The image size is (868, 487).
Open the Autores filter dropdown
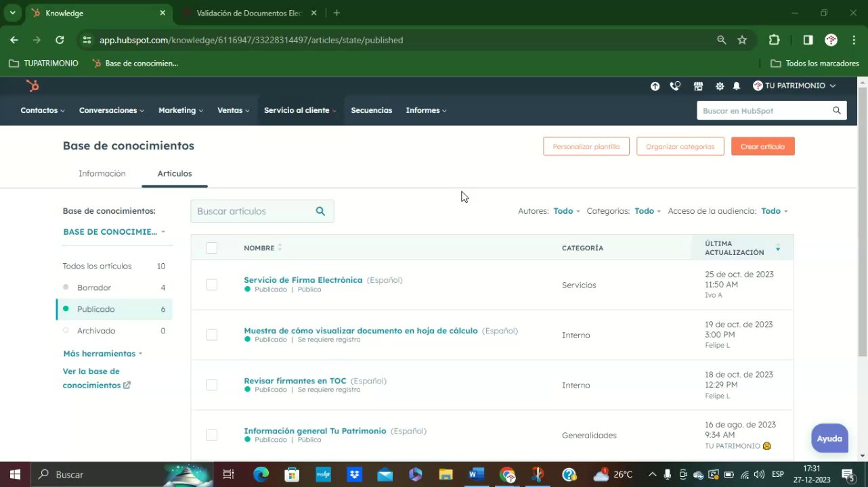click(x=566, y=211)
